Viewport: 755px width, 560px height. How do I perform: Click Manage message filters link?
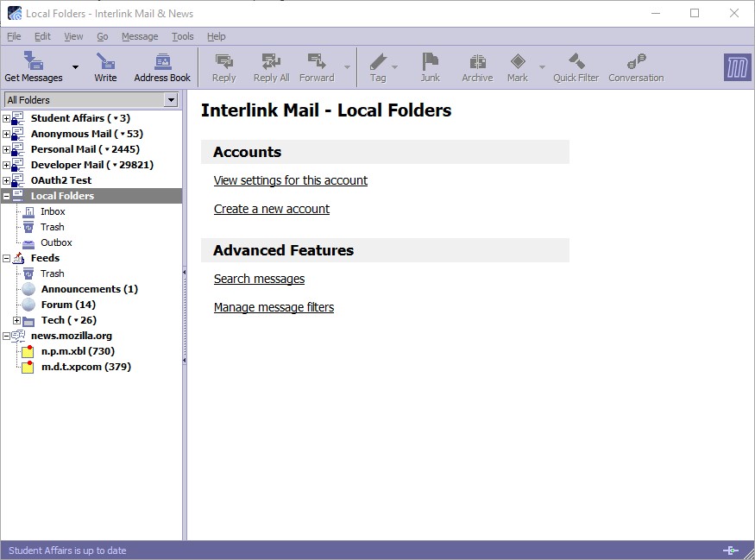coord(274,307)
